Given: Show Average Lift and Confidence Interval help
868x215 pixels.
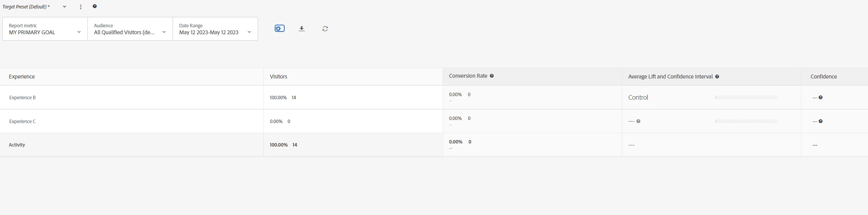Looking at the screenshot, I should (x=717, y=77).
